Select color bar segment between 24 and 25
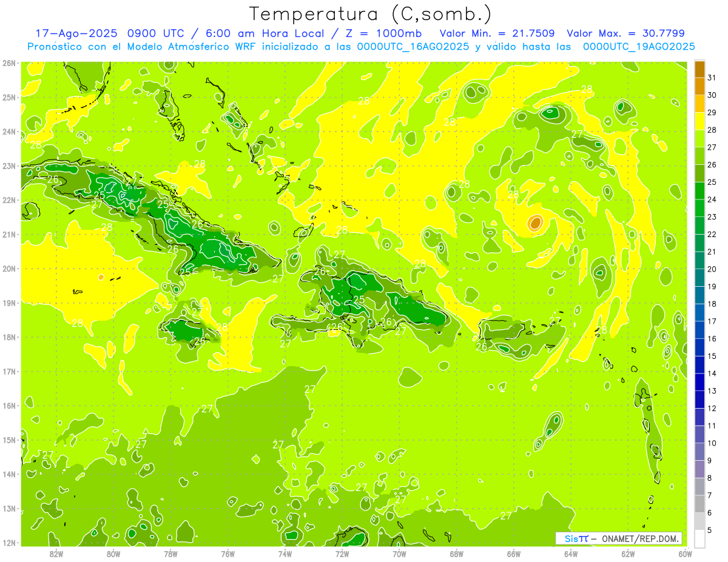This screenshot has width=728, height=562. click(699, 191)
